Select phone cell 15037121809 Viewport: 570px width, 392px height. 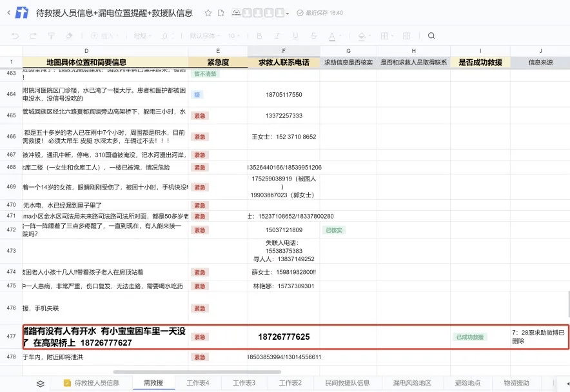[284, 230]
